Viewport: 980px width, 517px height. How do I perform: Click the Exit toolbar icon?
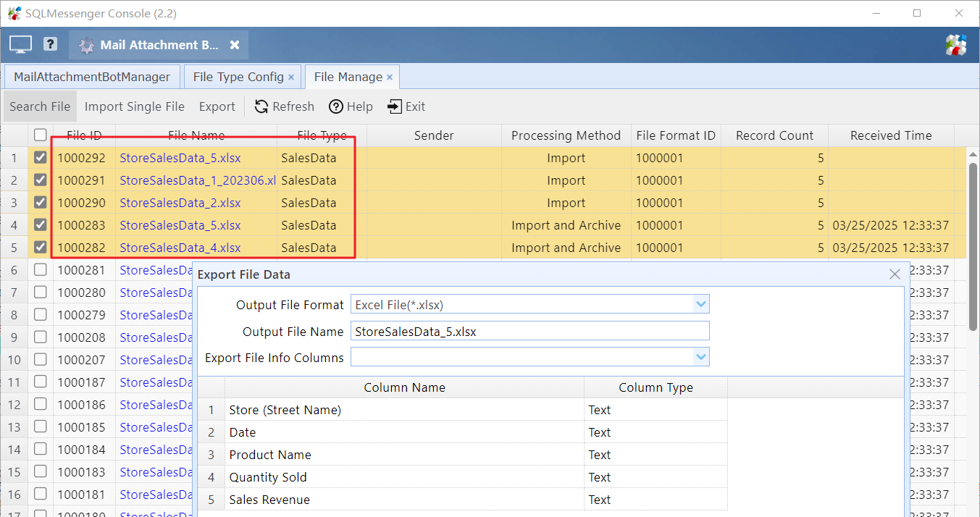(394, 106)
